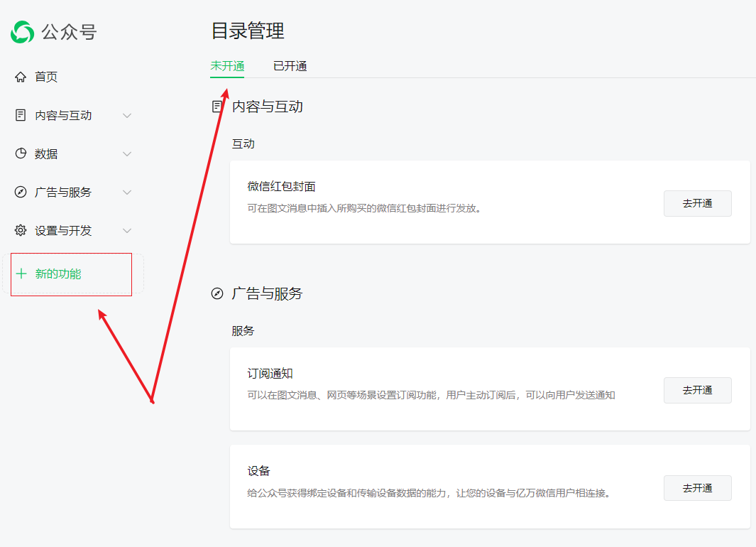Click the compass icon by 广告与服务 section heading
Viewport: 756px width, 547px height.
point(217,293)
